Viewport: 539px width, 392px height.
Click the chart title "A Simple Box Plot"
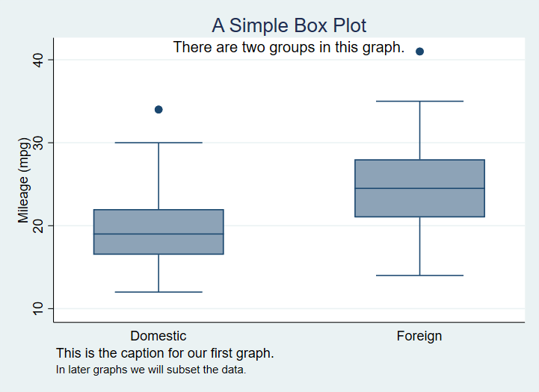(x=289, y=25)
